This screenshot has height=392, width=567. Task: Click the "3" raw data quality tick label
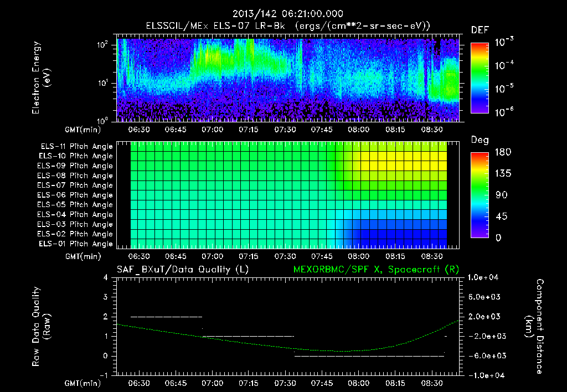click(x=106, y=297)
